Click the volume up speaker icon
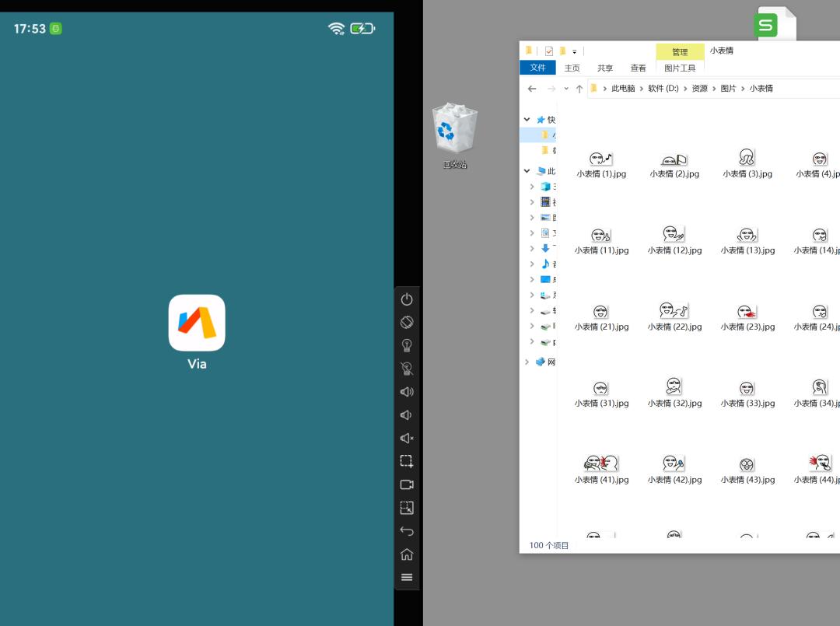840x626 pixels. (406, 392)
